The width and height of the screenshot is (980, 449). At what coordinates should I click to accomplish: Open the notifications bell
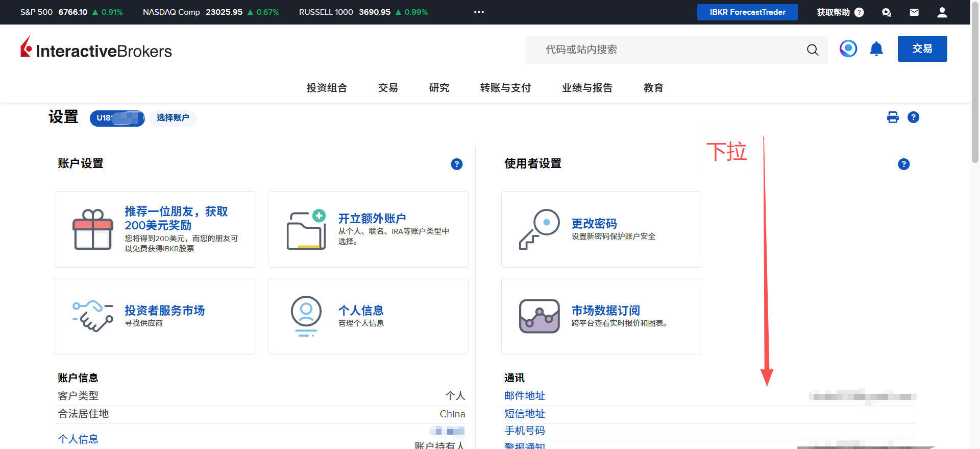(876, 49)
